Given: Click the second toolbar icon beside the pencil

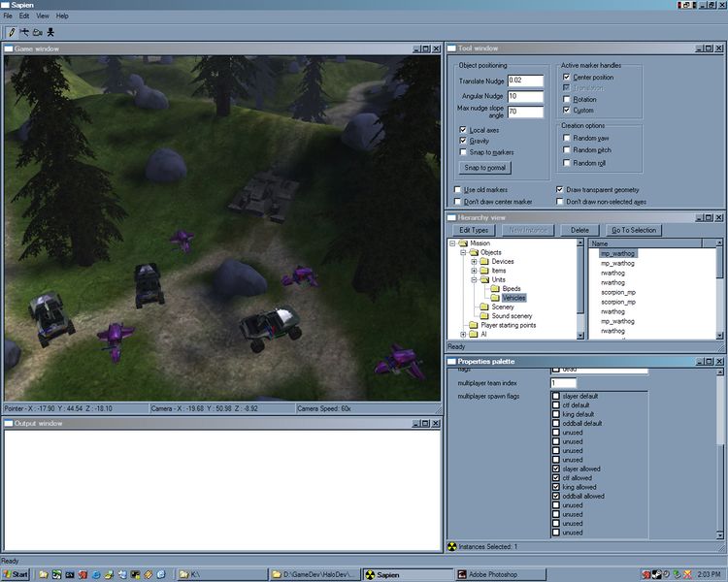Looking at the screenshot, I should (x=24, y=31).
